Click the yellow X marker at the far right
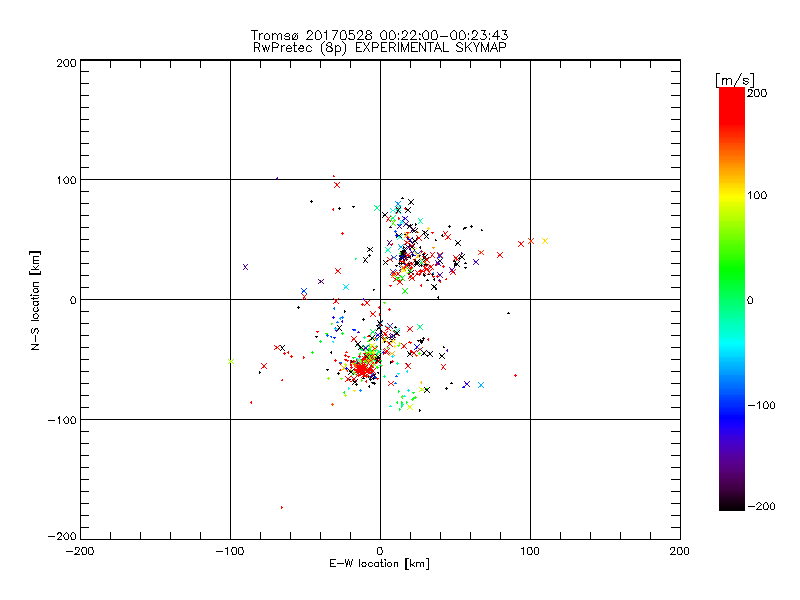 tap(545, 241)
